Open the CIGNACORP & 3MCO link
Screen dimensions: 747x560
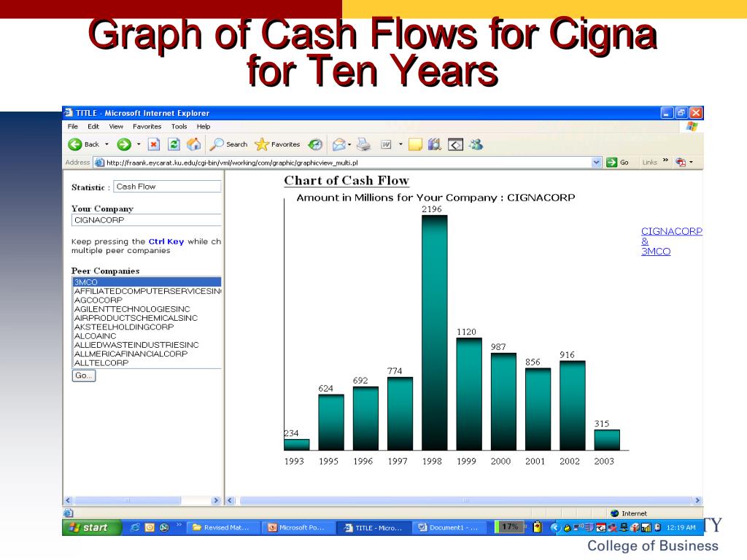(671, 241)
